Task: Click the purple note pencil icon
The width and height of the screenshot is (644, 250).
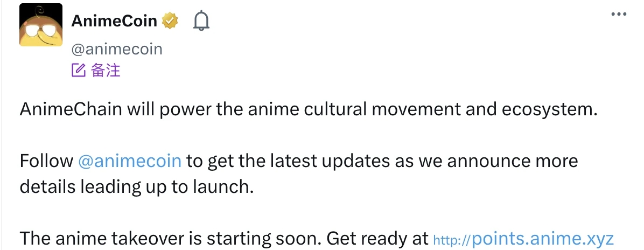Action: (79, 71)
